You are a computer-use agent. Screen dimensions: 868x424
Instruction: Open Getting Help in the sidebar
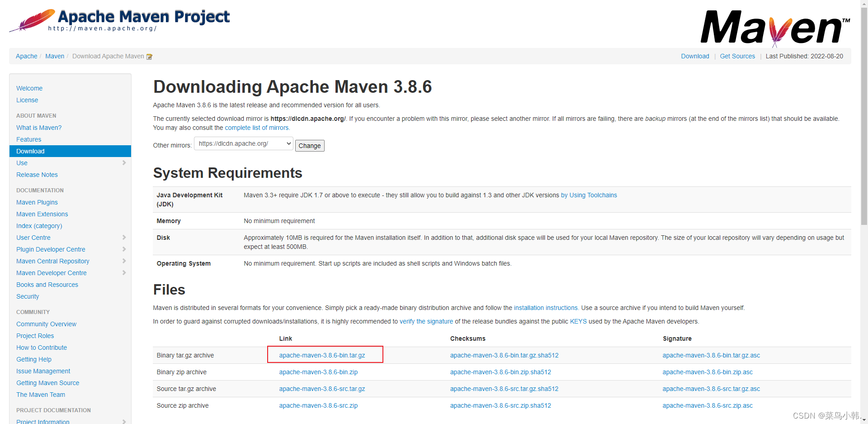[34, 359]
